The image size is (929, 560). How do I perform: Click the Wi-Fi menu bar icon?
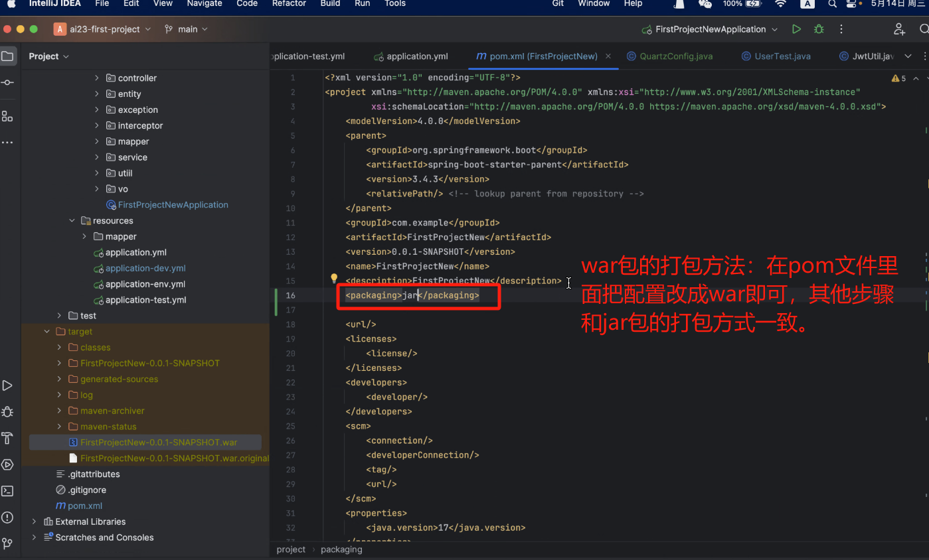[x=780, y=4]
